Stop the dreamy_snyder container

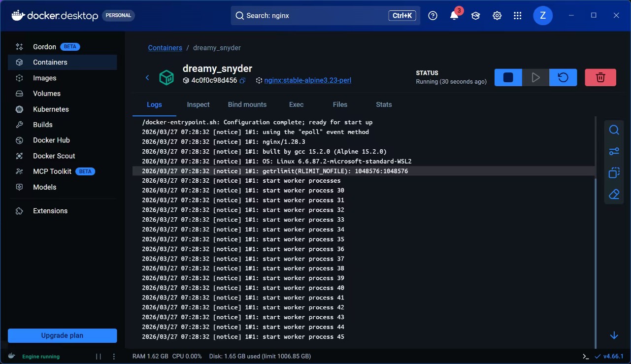pyautogui.click(x=508, y=77)
